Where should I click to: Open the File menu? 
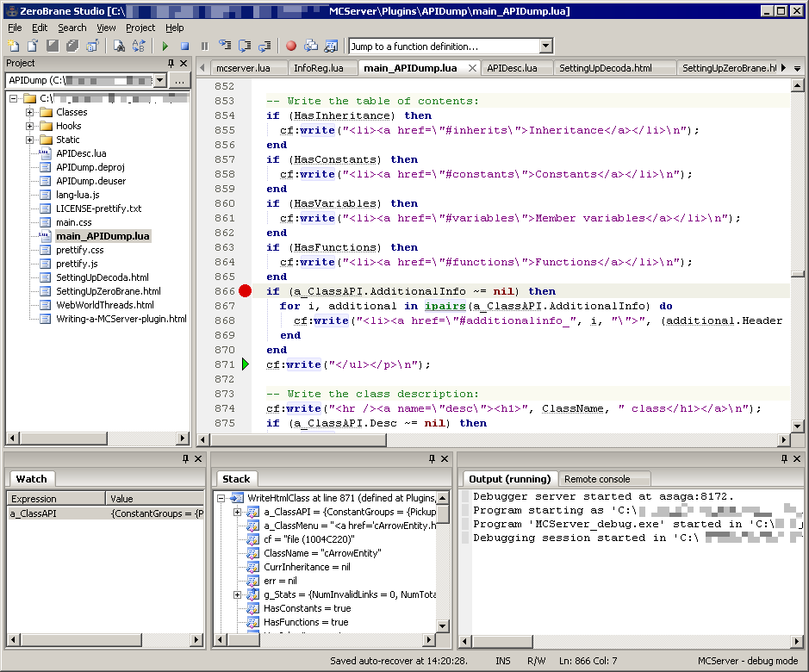tap(15, 28)
